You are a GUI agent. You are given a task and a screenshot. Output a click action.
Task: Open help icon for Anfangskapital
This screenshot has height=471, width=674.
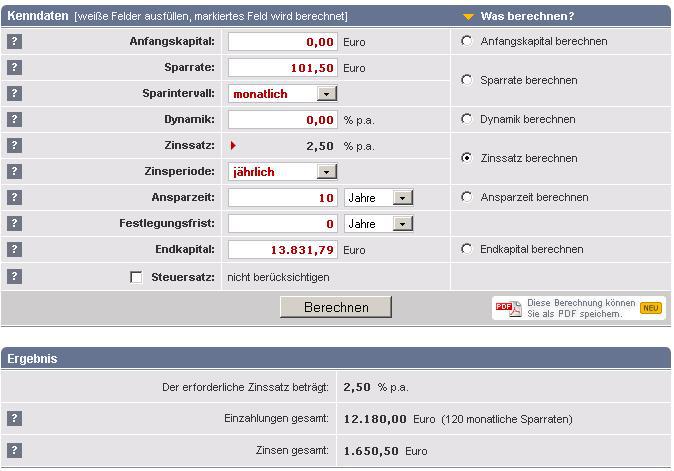pos(14,42)
